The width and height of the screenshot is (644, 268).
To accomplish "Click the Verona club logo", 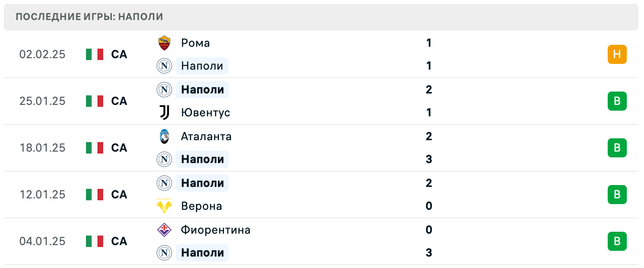I will (x=164, y=206).
